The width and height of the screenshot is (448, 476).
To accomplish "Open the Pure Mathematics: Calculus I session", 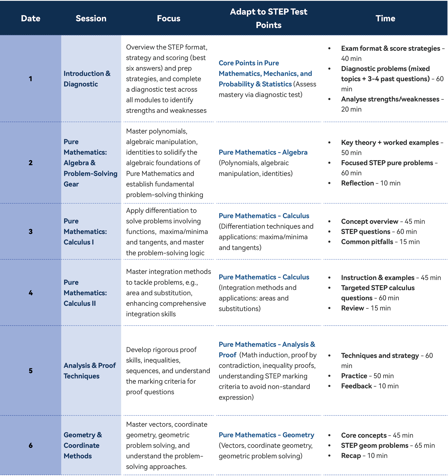I will pyautogui.click(x=85, y=232).
